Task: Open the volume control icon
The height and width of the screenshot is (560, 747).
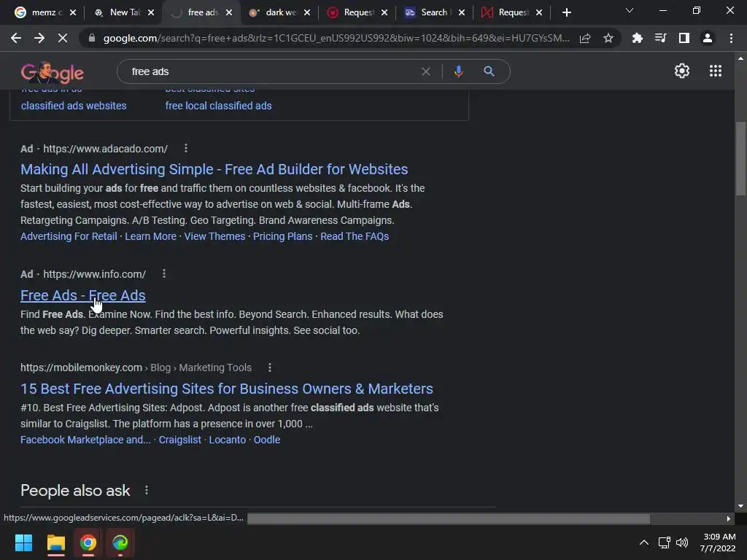Action: 682,542
